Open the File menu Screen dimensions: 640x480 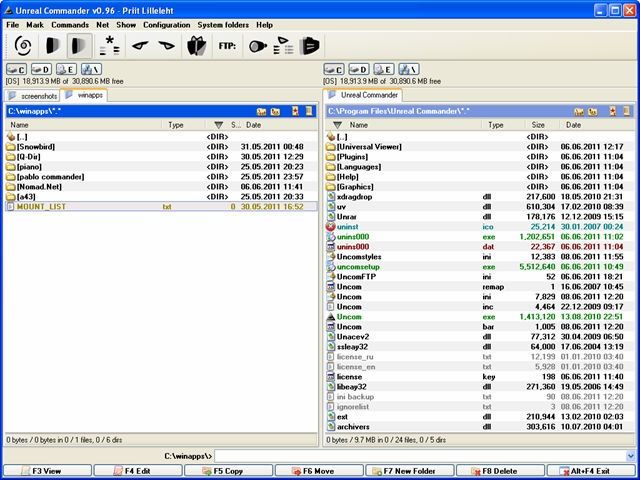[13, 25]
